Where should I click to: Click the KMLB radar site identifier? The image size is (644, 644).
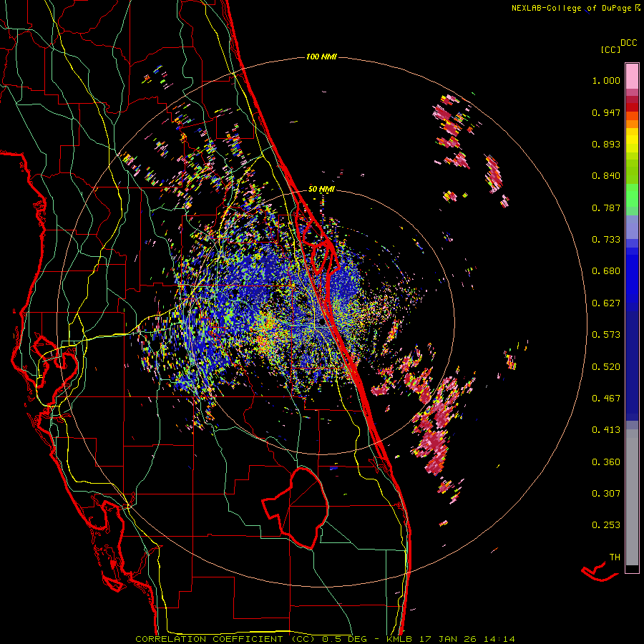[399, 639]
